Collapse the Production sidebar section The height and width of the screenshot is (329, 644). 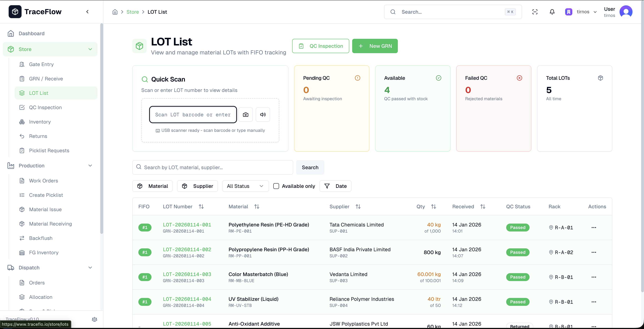click(90, 166)
